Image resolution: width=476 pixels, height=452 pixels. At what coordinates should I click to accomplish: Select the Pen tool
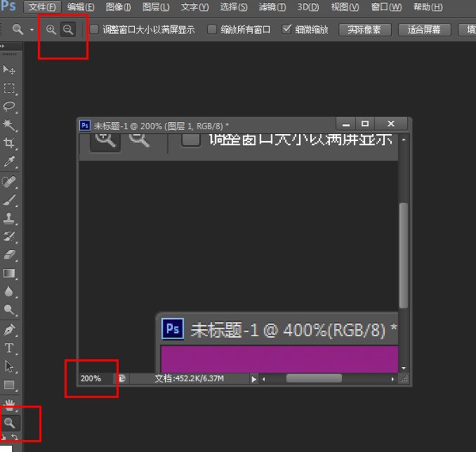(x=9, y=330)
